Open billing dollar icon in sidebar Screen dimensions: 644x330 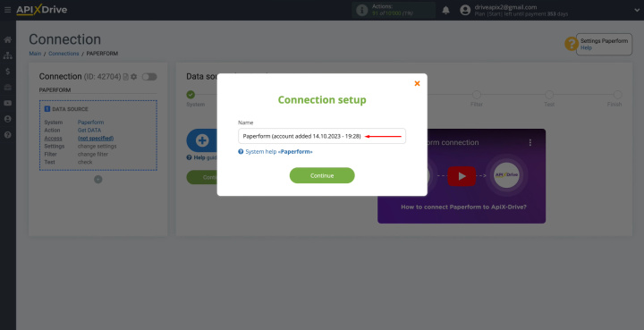pos(8,72)
